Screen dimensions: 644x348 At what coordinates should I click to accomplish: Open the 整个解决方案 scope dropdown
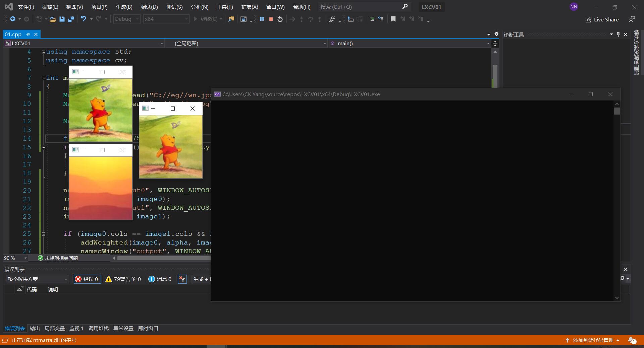(37, 279)
